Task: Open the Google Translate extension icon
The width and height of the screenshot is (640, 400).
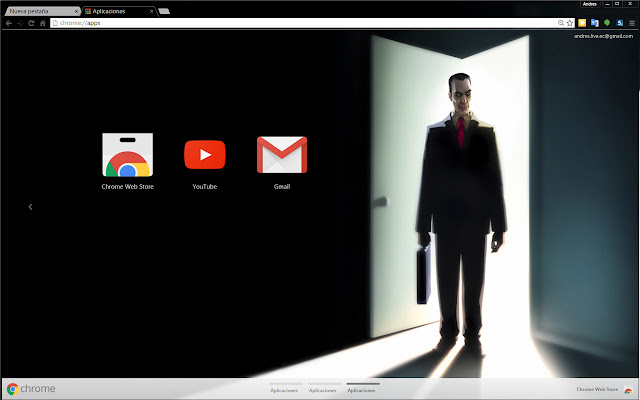Action: [595, 23]
